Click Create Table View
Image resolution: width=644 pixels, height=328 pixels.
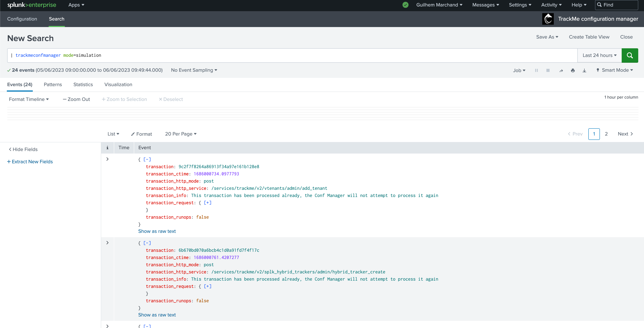tap(589, 37)
